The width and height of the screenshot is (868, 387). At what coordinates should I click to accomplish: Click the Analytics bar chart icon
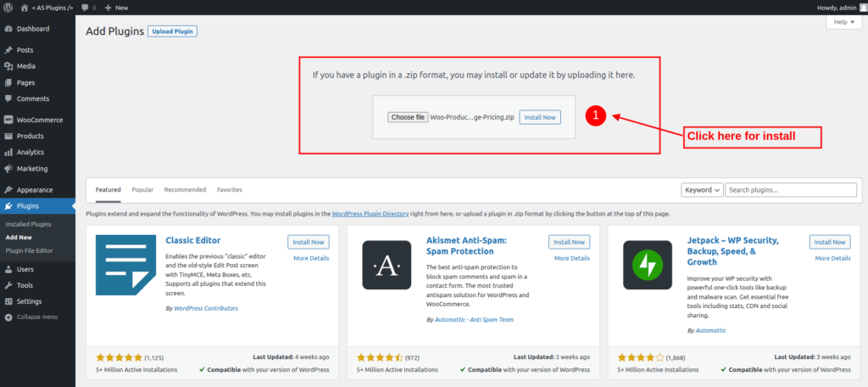coord(8,152)
